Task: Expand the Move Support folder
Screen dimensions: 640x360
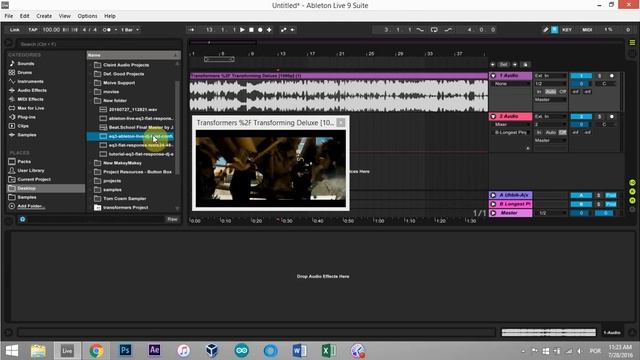Action: pyautogui.click(x=91, y=83)
